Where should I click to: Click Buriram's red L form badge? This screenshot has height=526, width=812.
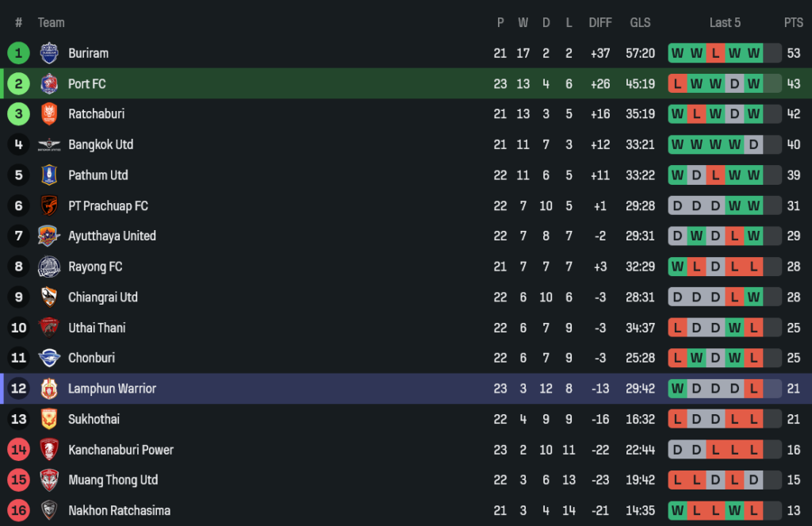pos(715,53)
